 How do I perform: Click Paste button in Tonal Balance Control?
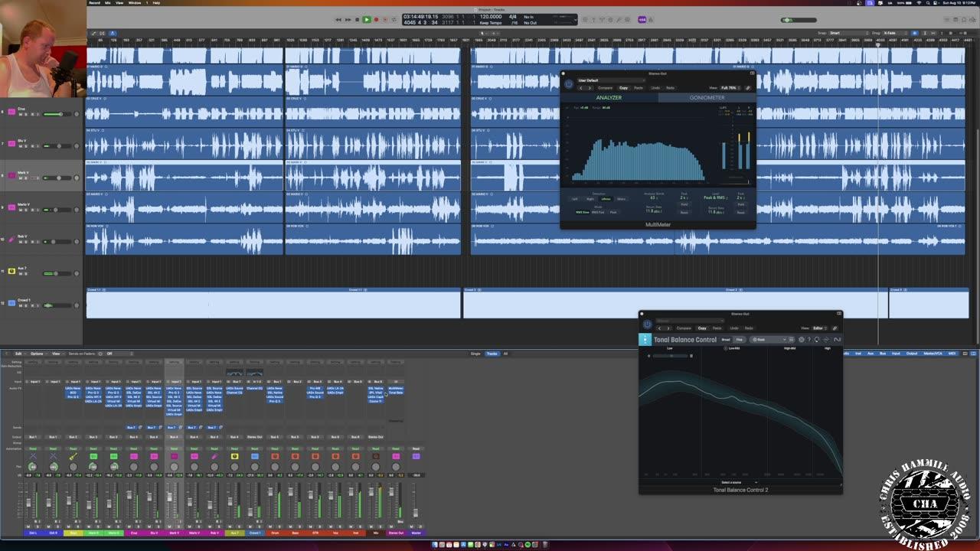coord(717,328)
